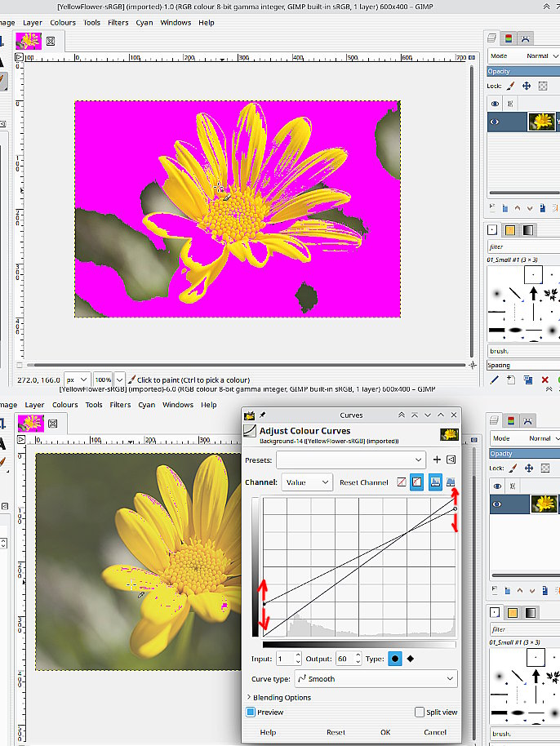This screenshot has height=746, width=560.
Task: Click OK in the Curves dialog
Action: (x=385, y=732)
